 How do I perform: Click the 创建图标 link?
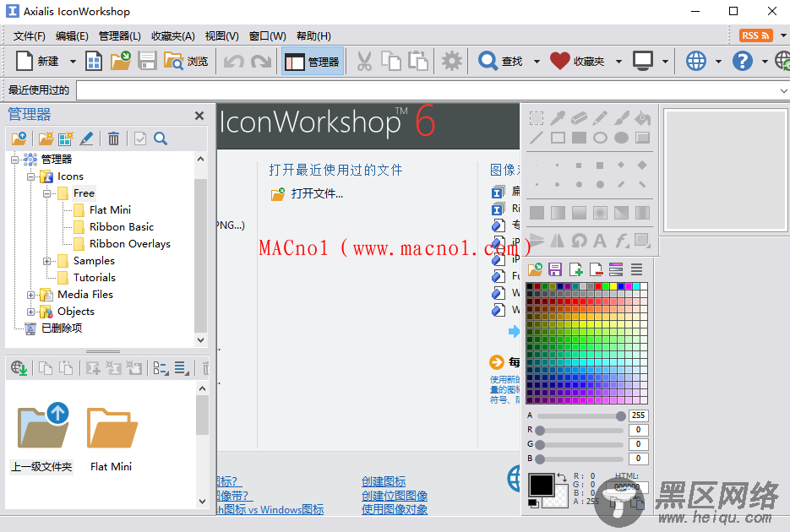coord(384,481)
